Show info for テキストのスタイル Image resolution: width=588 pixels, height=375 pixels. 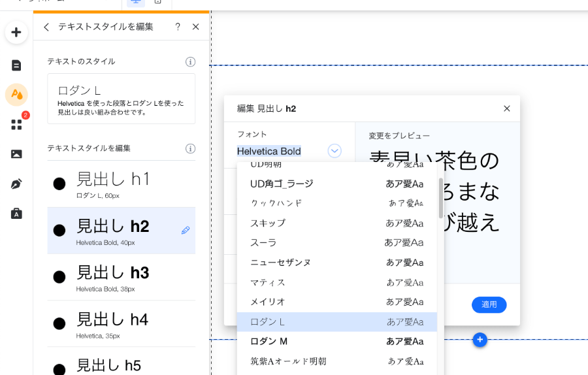pos(191,62)
